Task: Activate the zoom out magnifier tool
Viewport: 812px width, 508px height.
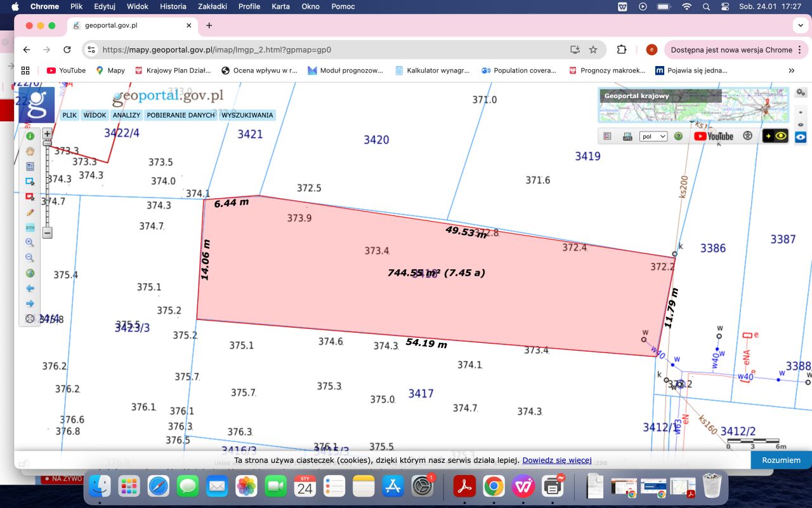Action: point(30,258)
